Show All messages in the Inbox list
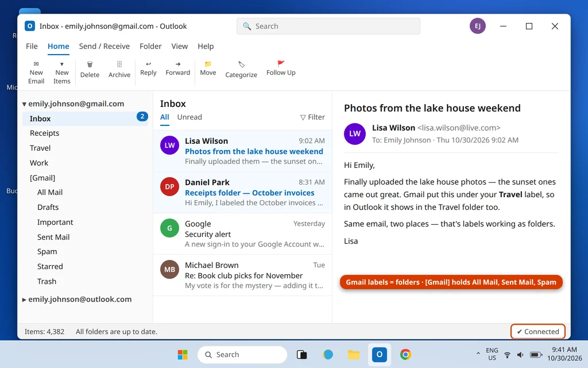This screenshot has width=588, height=368. coord(164,117)
